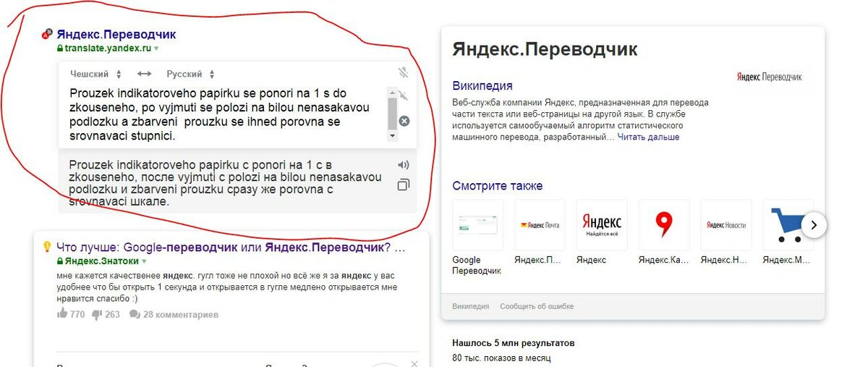
Task: Click the 80 тыс. показов в месяц text
Action: (x=501, y=358)
